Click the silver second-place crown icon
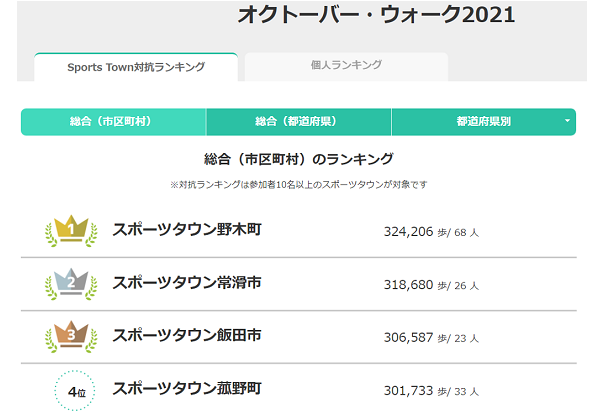Viewport: 608px width, 413px height. (x=72, y=283)
